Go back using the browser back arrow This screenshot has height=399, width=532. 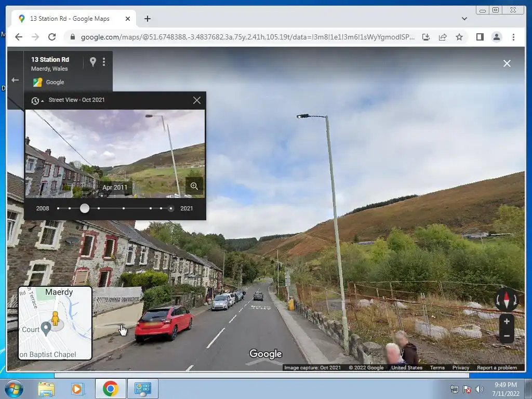tap(19, 37)
